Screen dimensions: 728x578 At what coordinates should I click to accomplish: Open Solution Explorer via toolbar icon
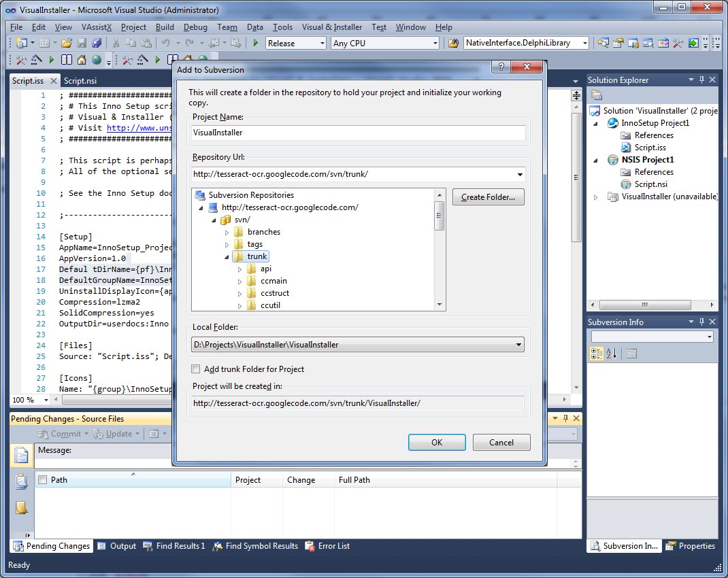(603, 43)
